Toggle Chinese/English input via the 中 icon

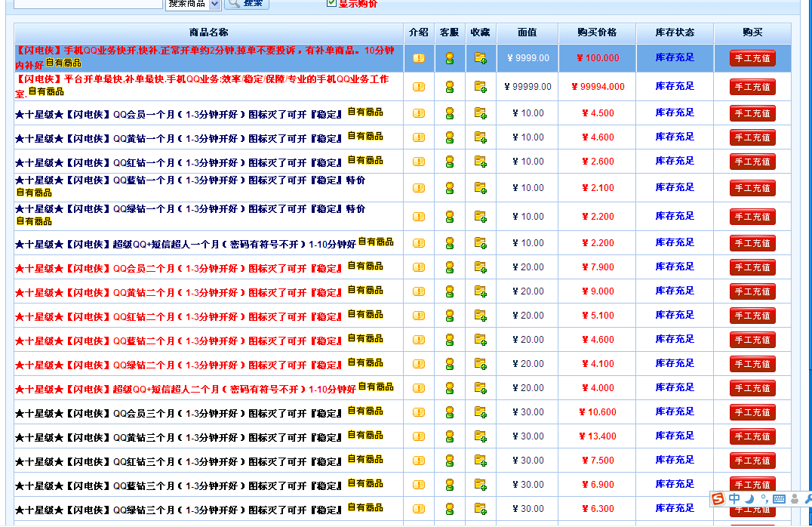click(735, 498)
